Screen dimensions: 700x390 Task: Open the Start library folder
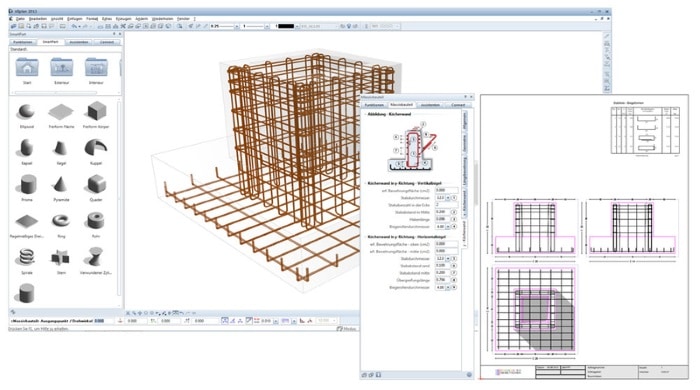point(27,67)
